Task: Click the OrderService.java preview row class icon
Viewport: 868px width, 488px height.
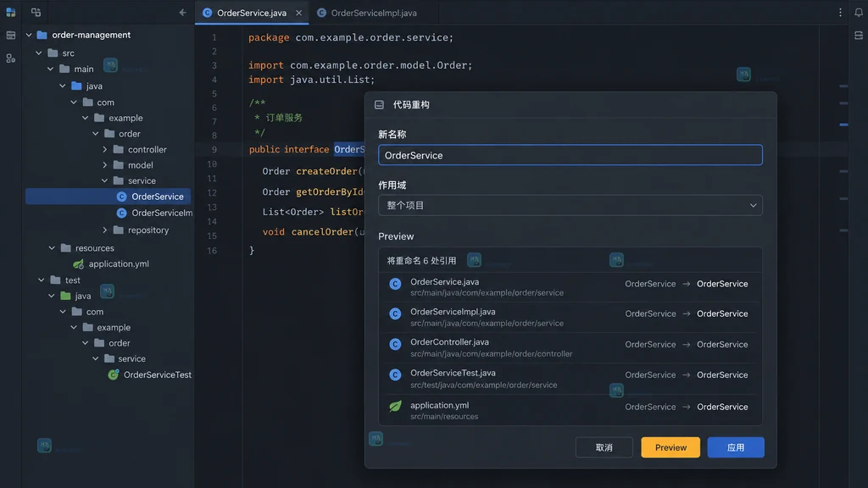Action: point(395,284)
